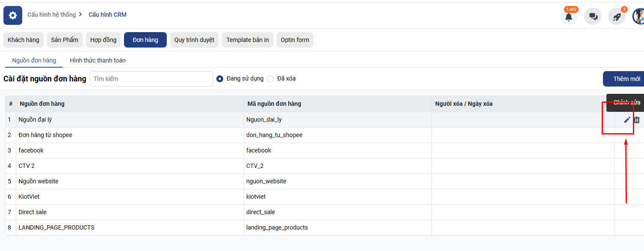Open the Sản Phẩm section
This screenshot has height=251, width=644.
point(65,40)
